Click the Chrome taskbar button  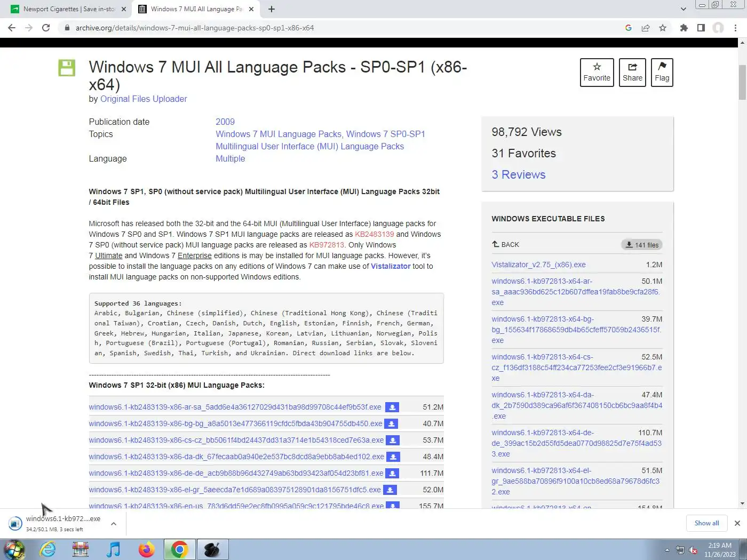pos(180,549)
